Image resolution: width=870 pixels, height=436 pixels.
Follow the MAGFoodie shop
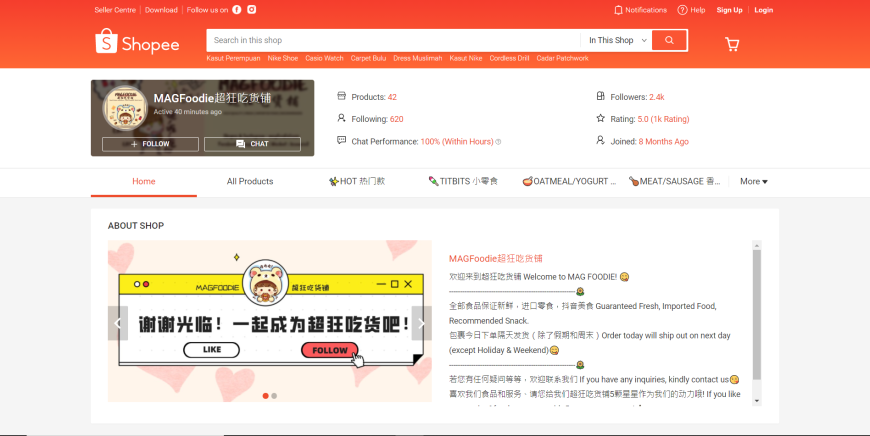pos(150,144)
